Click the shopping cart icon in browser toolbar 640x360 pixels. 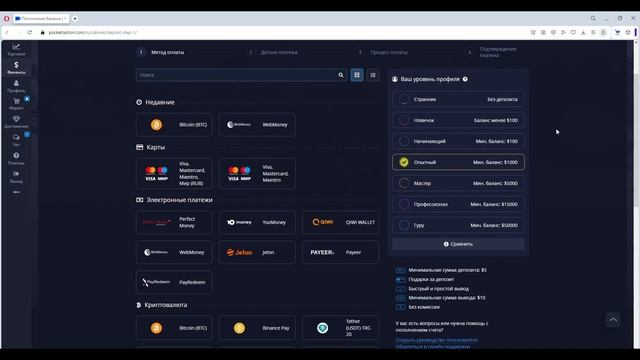[617, 32]
